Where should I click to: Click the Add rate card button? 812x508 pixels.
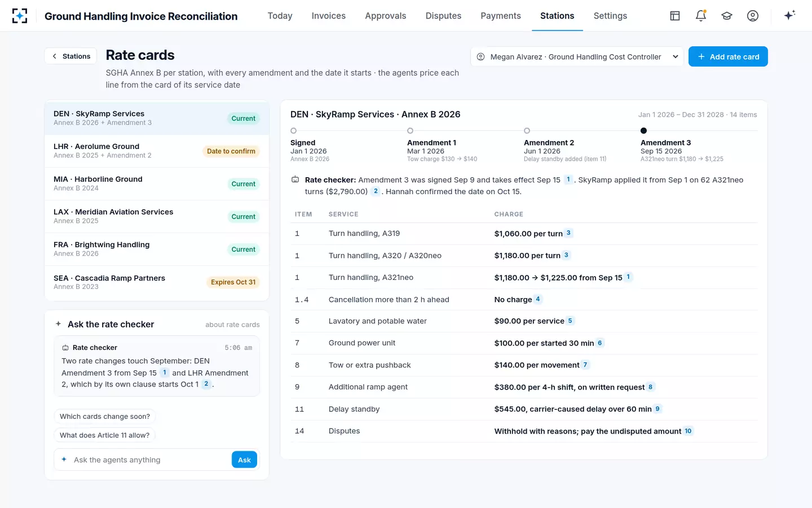click(728, 56)
